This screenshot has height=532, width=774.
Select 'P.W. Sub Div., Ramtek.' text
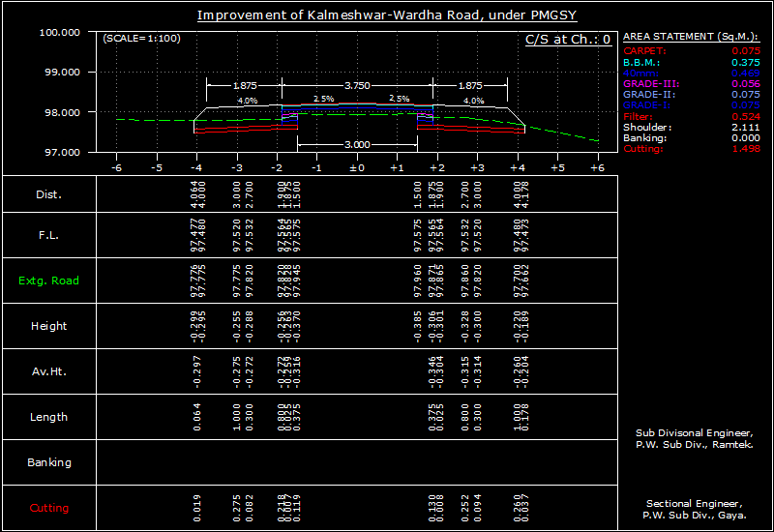695,445
